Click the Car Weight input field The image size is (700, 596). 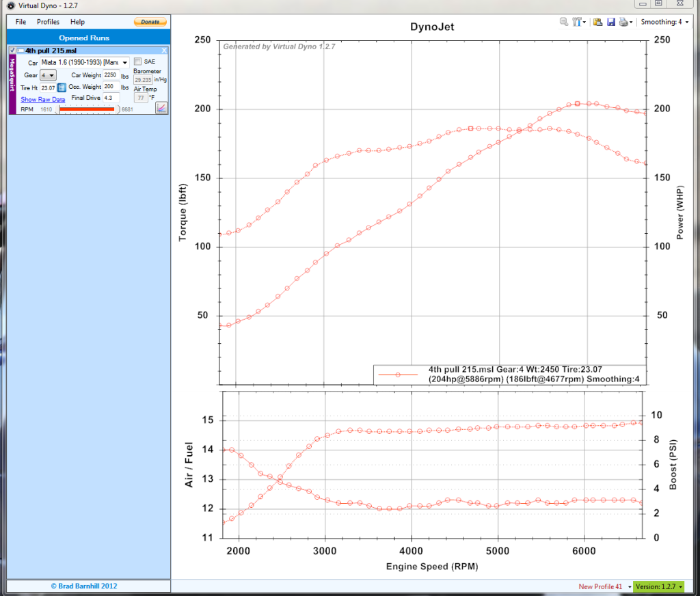(x=111, y=74)
